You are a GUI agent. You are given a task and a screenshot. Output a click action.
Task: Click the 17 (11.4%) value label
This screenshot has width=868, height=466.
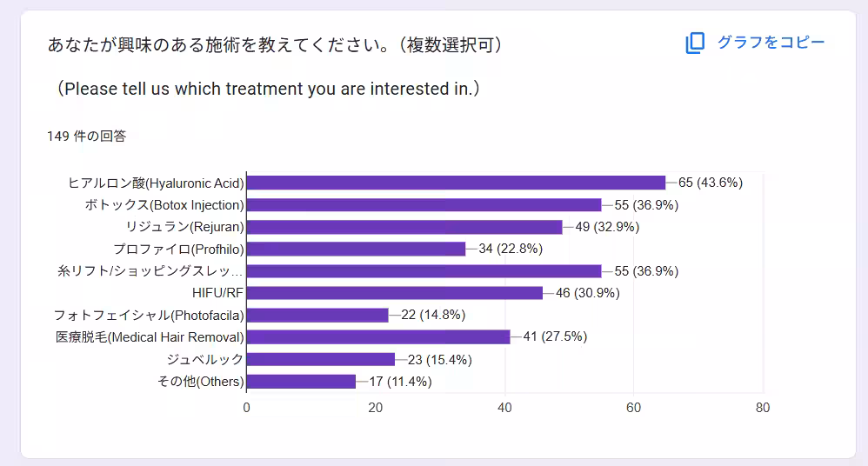coord(400,382)
